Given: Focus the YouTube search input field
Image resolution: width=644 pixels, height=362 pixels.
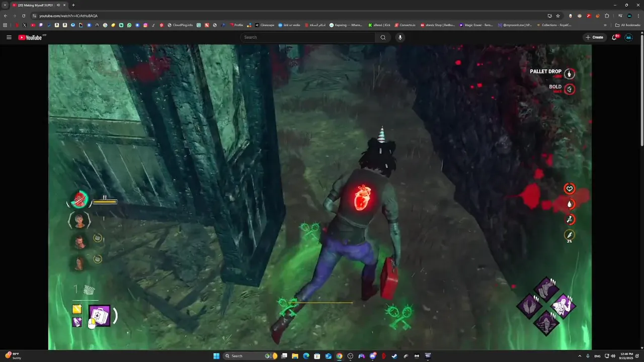Looking at the screenshot, I should [308, 37].
